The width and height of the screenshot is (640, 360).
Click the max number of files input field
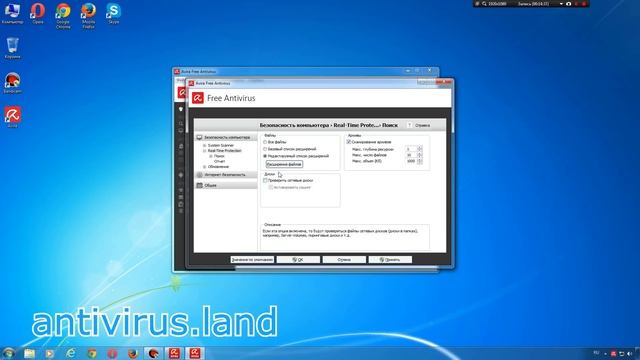[x=411, y=155]
